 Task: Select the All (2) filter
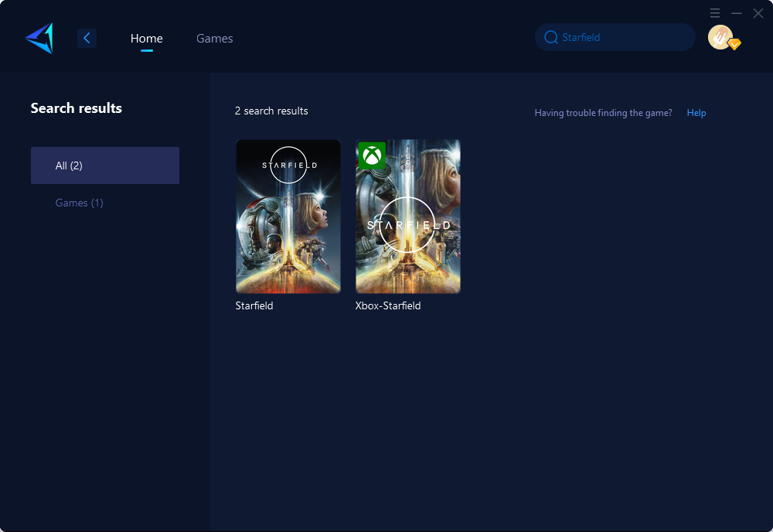tap(105, 165)
